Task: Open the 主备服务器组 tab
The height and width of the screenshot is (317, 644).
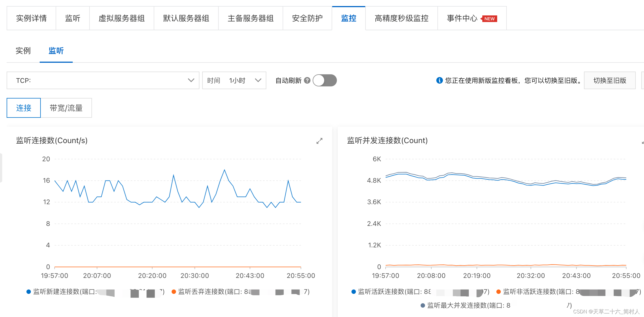Action: 251,18
